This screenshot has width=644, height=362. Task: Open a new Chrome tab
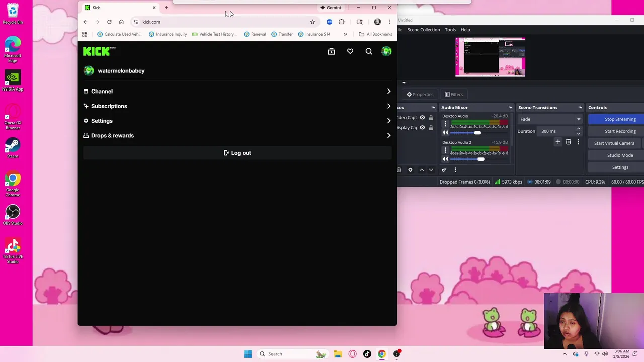click(166, 8)
